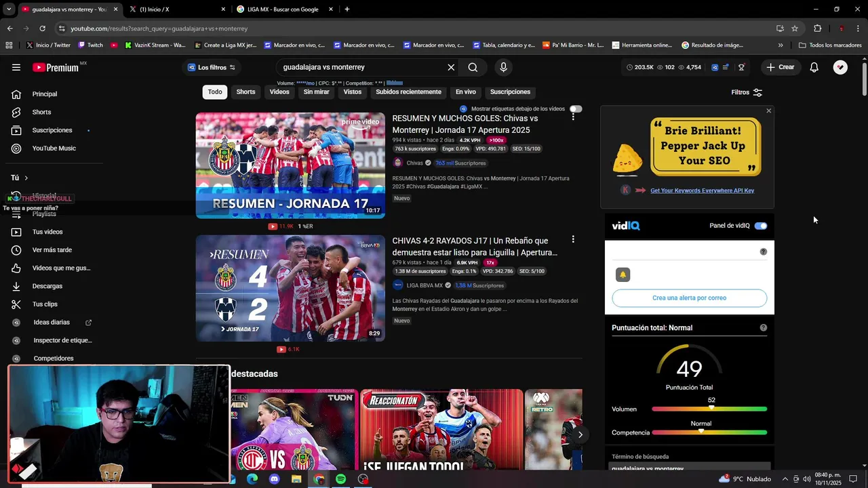Image resolution: width=868 pixels, height=488 pixels.
Task: Clear the search box with the X
Action: click(x=451, y=67)
